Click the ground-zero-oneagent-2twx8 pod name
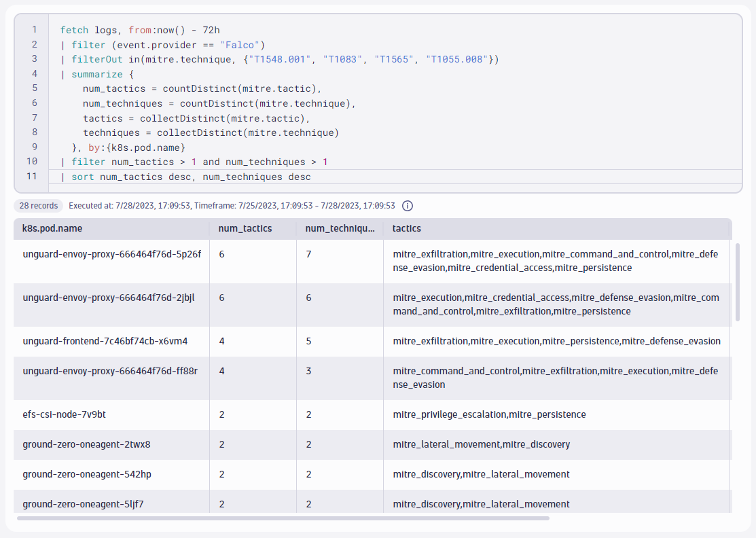This screenshot has width=756, height=538. coord(88,444)
